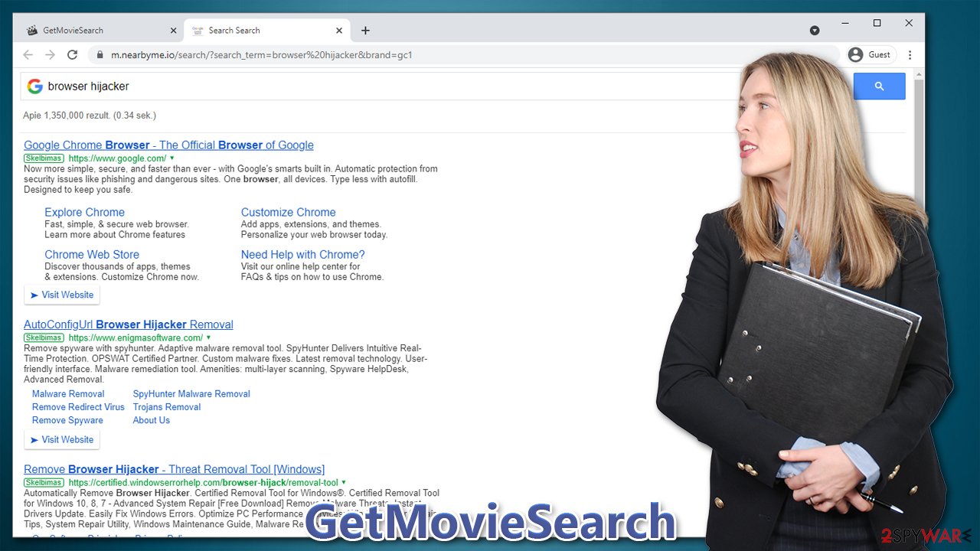
Task: Click Skelbimas ad badge beside google.com
Action: 44,158
